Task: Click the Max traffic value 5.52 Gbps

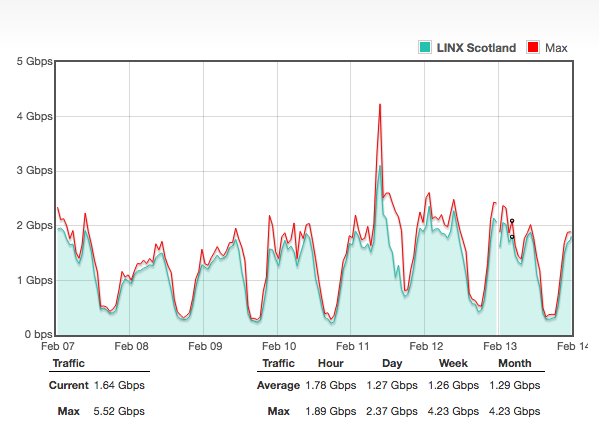Action: [119, 411]
